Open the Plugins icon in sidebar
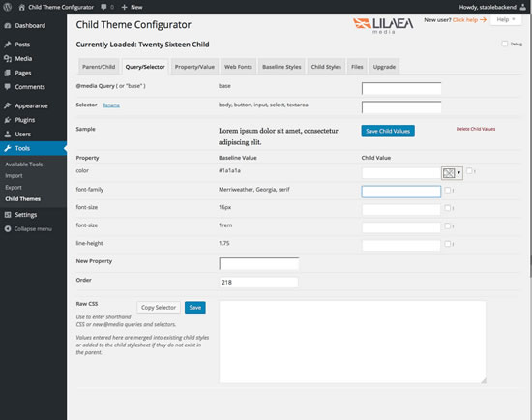Image resolution: width=532 pixels, height=420 pixels. (x=8, y=120)
